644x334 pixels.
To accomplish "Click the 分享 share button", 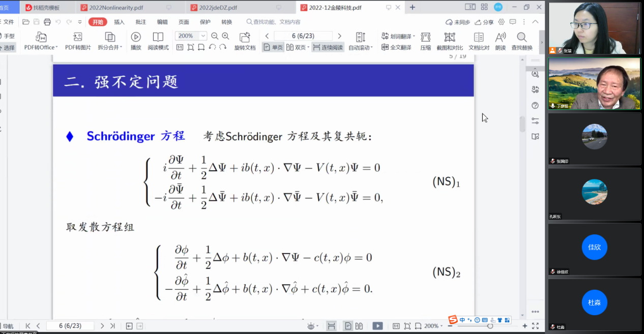I will coord(484,22).
